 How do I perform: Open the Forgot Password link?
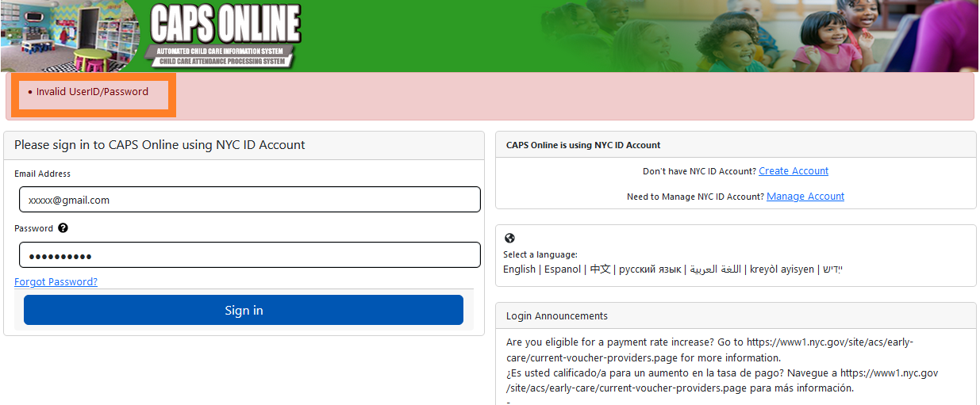point(56,282)
